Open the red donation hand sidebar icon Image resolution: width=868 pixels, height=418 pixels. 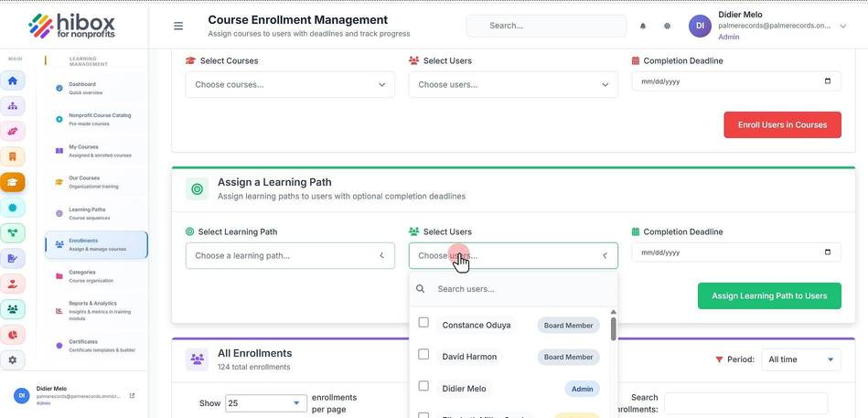pos(12,284)
